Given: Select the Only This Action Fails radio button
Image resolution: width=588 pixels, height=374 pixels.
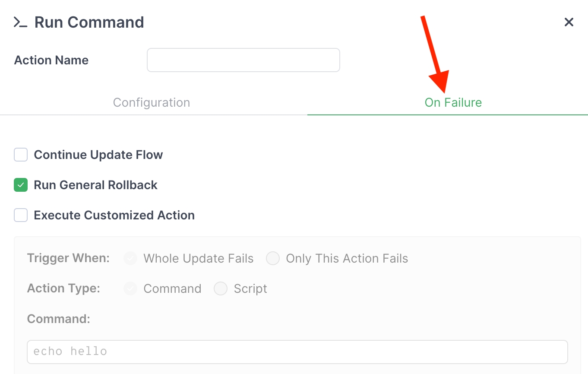Looking at the screenshot, I should [273, 258].
